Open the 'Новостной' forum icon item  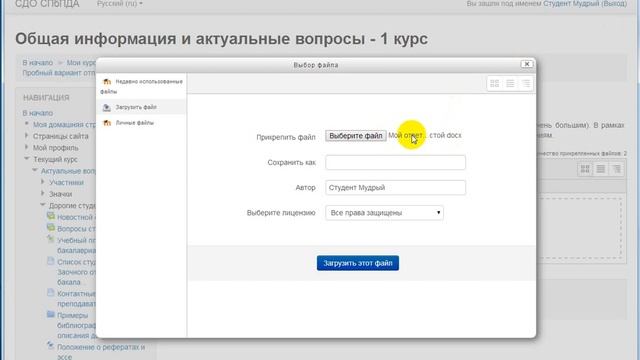point(51,216)
